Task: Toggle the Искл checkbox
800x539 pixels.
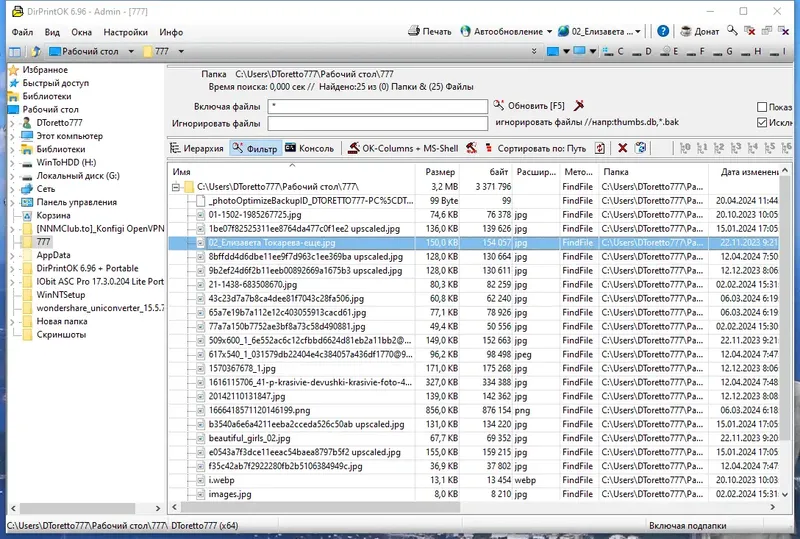Action: [762, 122]
